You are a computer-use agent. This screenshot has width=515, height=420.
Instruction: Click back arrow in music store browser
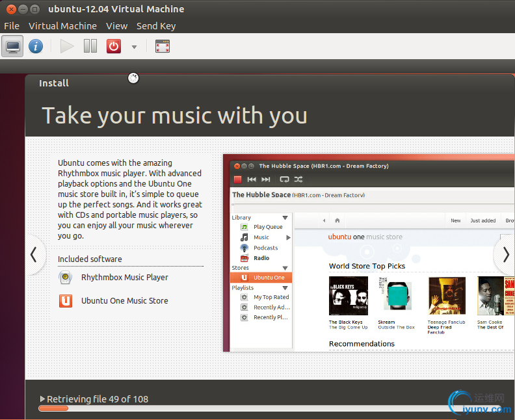click(x=324, y=220)
